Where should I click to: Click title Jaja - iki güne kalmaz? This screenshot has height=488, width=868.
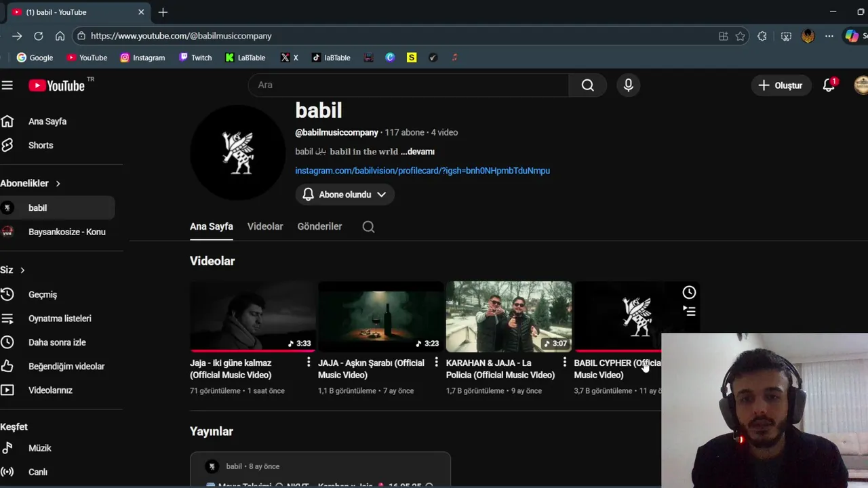(231, 369)
